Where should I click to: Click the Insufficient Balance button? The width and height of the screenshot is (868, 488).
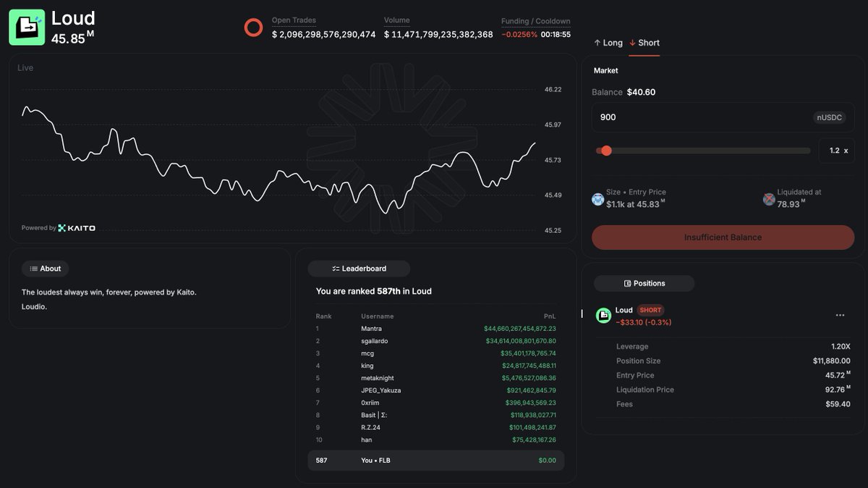tap(723, 237)
